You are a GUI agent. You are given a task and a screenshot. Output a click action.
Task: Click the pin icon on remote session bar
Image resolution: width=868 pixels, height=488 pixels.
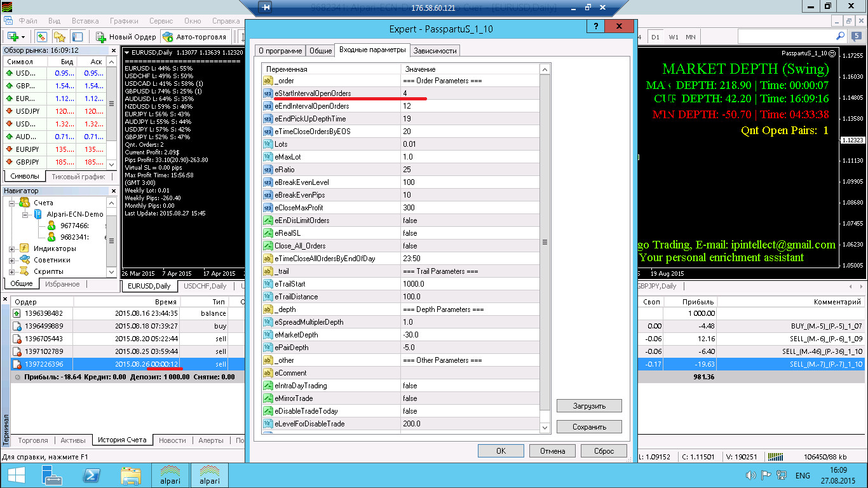266,7
